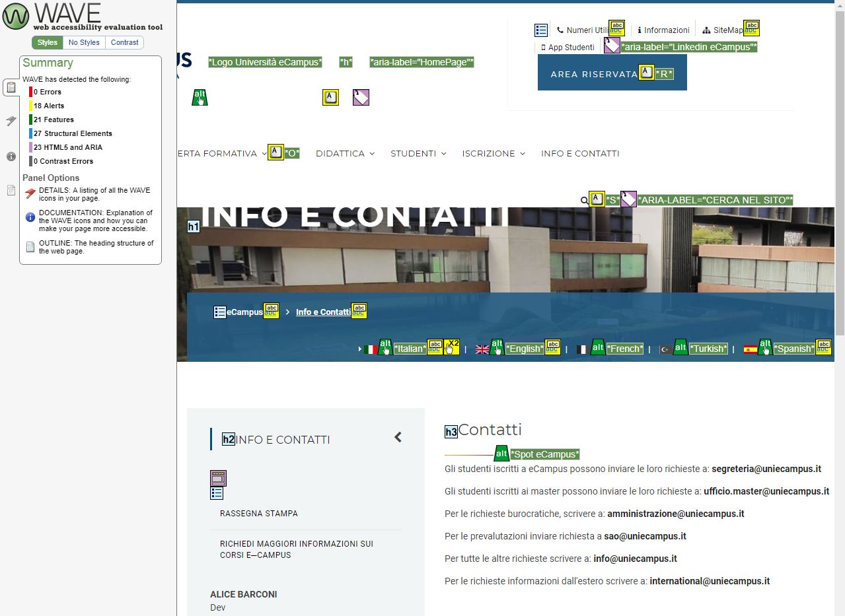
Task: Click the accesskey icon on AREA RISERVATA
Action: click(646, 72)
